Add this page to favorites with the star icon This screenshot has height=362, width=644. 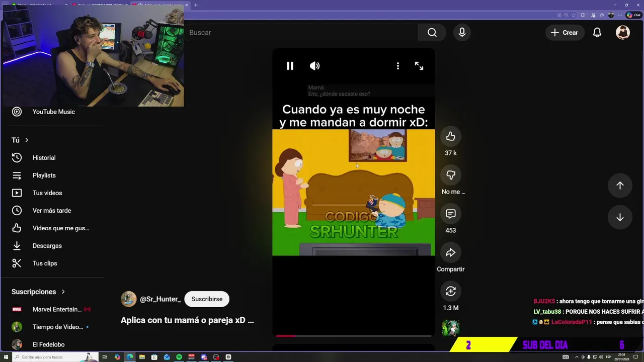coord(574,15)
